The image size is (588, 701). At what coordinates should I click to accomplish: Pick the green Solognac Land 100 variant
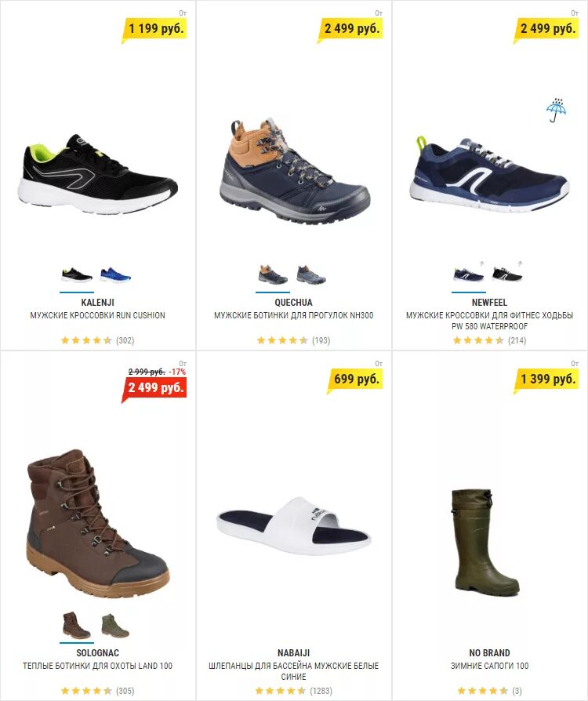click(115, 626)
